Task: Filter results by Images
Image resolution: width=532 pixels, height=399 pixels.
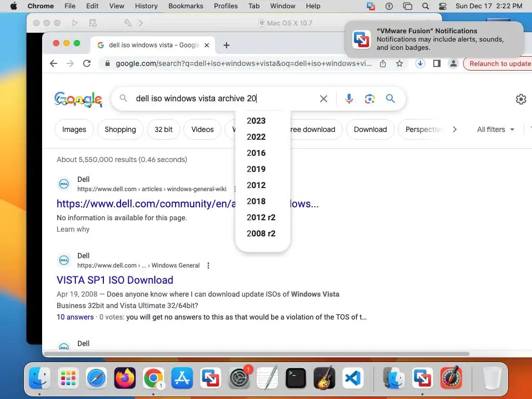Action: (x=74, y=129)
